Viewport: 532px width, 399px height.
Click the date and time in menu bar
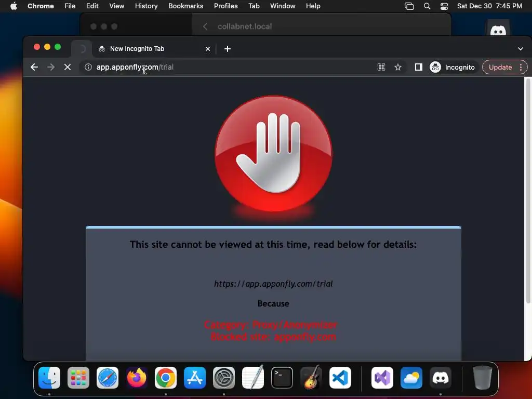click(489, 6)
